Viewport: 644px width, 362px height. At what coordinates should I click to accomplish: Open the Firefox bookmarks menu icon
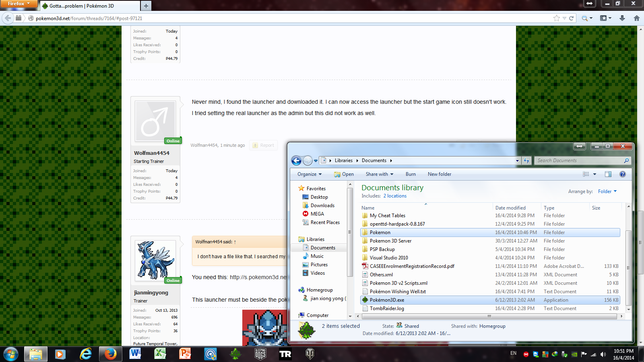(x=603, y=18)
